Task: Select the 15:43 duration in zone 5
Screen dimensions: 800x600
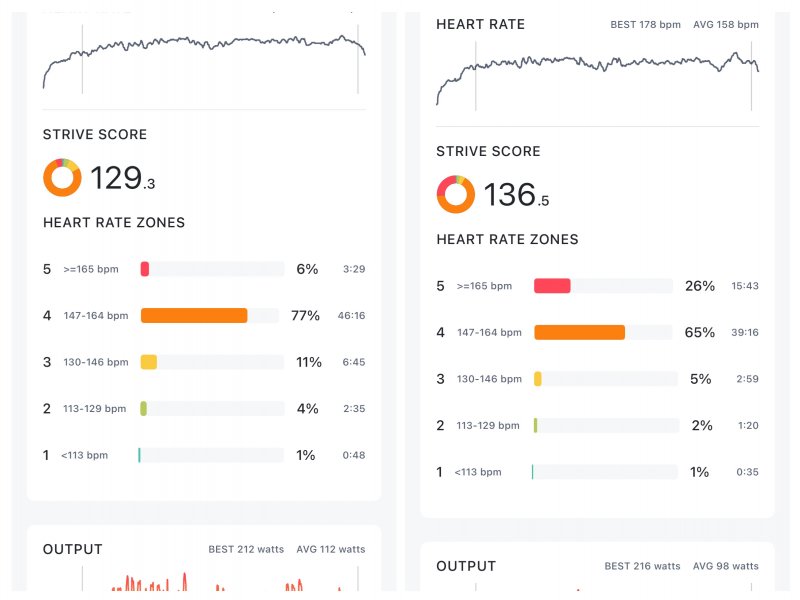Action: (745, 286)
